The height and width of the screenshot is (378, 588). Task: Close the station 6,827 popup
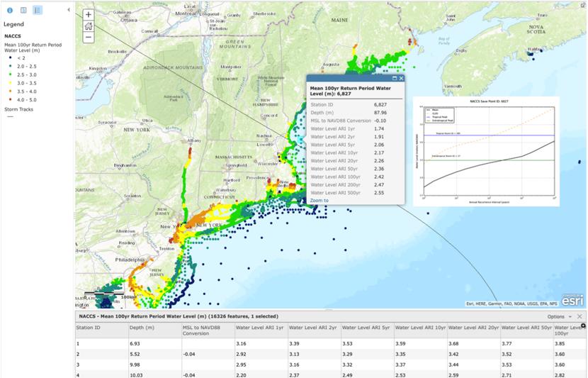click(402, 79)
